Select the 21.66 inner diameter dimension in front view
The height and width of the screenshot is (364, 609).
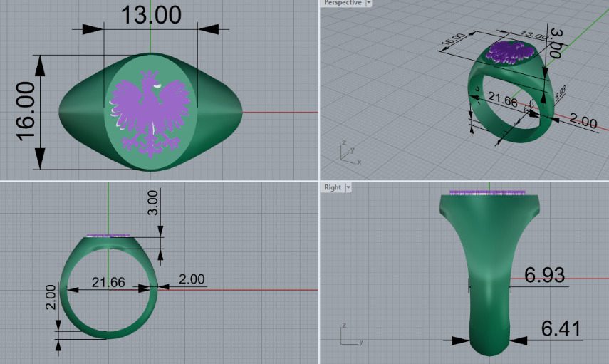click(108, 282)
